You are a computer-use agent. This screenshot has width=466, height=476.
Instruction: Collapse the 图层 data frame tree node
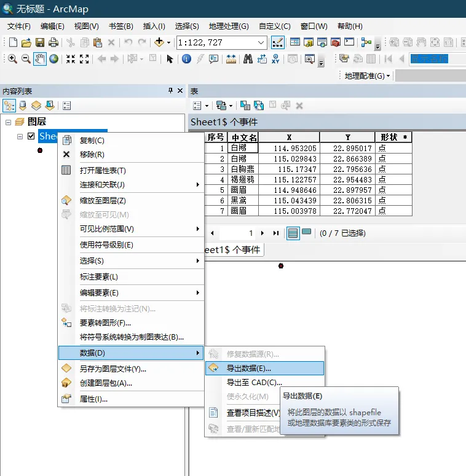click(8, 122)
